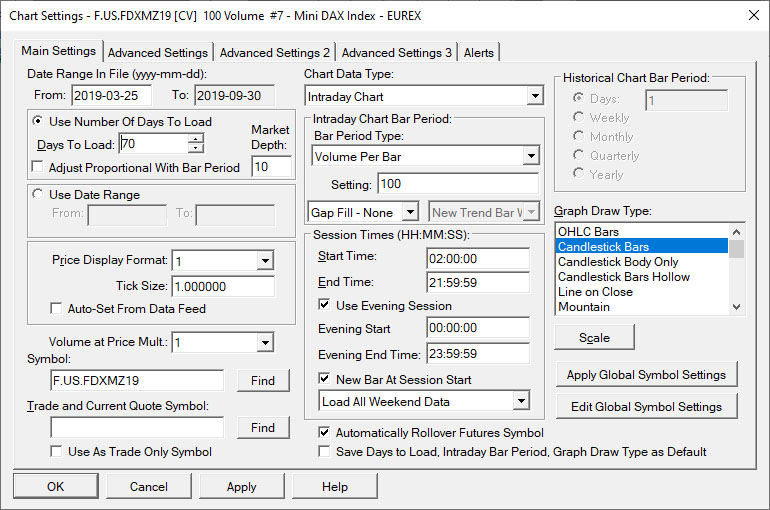Click the Trade and Current Quote Symbol field

[137, 428]
